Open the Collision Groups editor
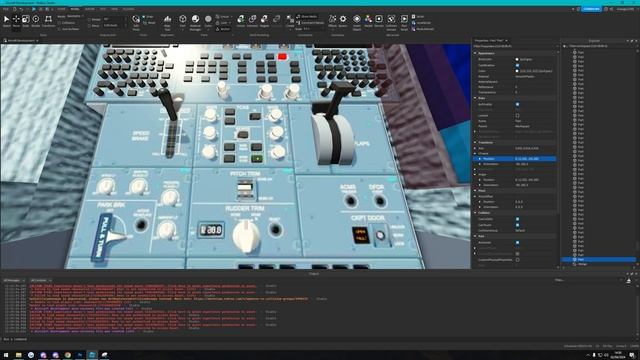The image size is (640, 360). click(391, 23)
